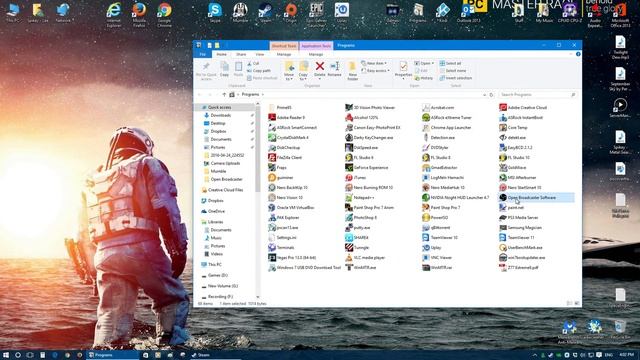The height and width of the screenshot is (360, 640).
Task: Open address bar history dropdown arrow
Action: 484,95
